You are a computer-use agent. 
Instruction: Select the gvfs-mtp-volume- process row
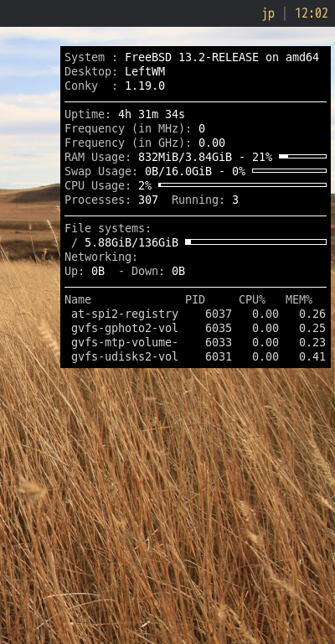tap(198, 342)
